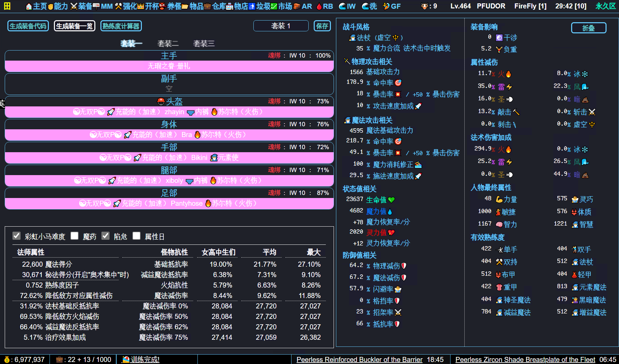Select the 无瑕之眷·册礼 main hand item

169,66
